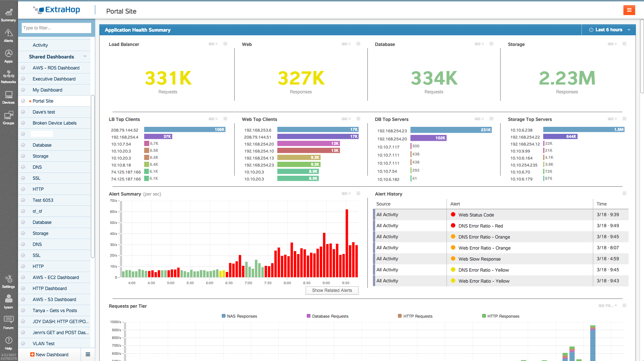Open the Forum sidebar icon
644x361 pixels.
click(8, 323)
